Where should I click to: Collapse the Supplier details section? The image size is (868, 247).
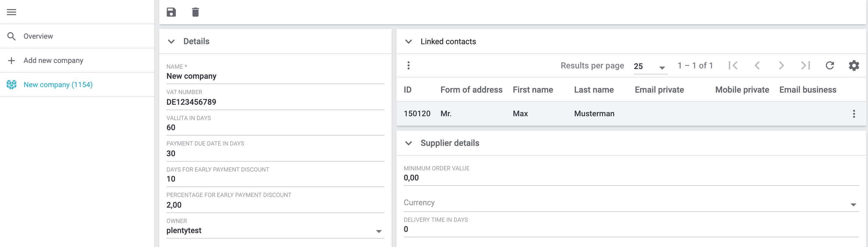408,143
